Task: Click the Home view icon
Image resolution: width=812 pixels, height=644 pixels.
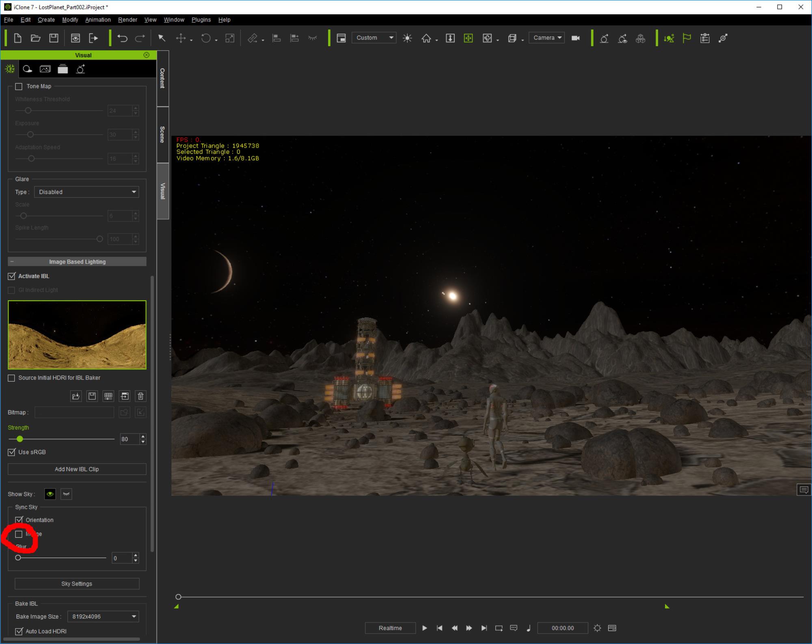Action: pyautogui.click(x=426, y=38)
